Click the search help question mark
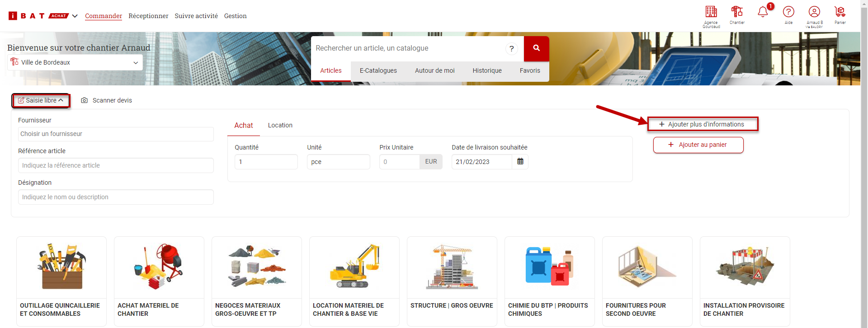 point(511,49)
